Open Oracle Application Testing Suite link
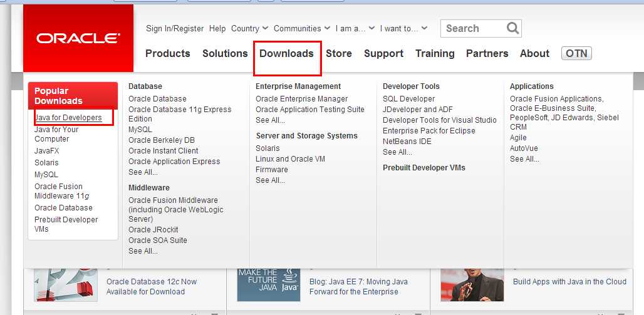 310,110
